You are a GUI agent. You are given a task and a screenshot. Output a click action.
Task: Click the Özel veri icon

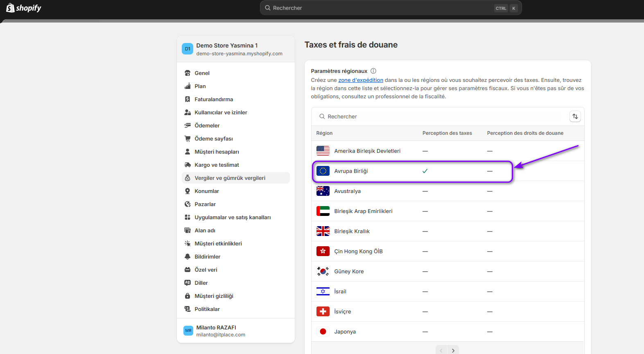click(188, 270)
